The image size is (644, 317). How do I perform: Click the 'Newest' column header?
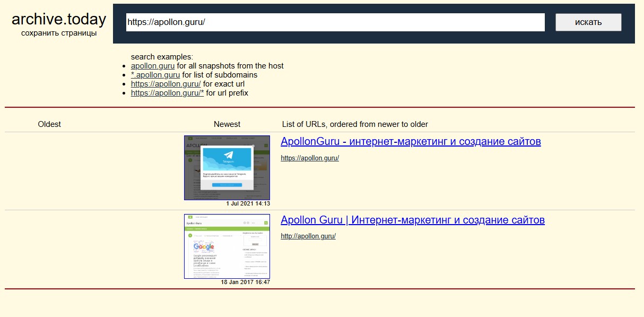pos(227,124)
